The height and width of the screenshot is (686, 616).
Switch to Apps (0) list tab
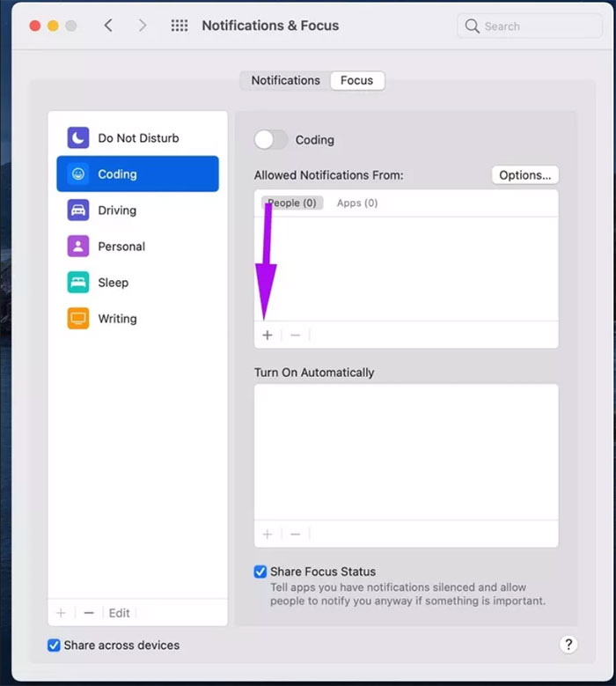click(357, 203)
